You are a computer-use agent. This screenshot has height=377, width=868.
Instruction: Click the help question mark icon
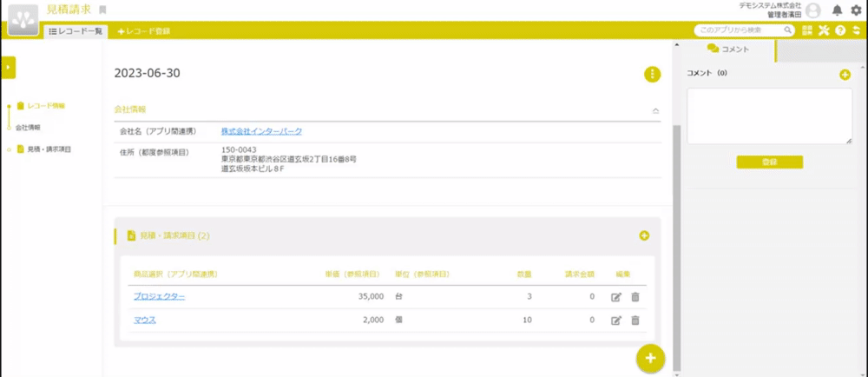[840, 30]
